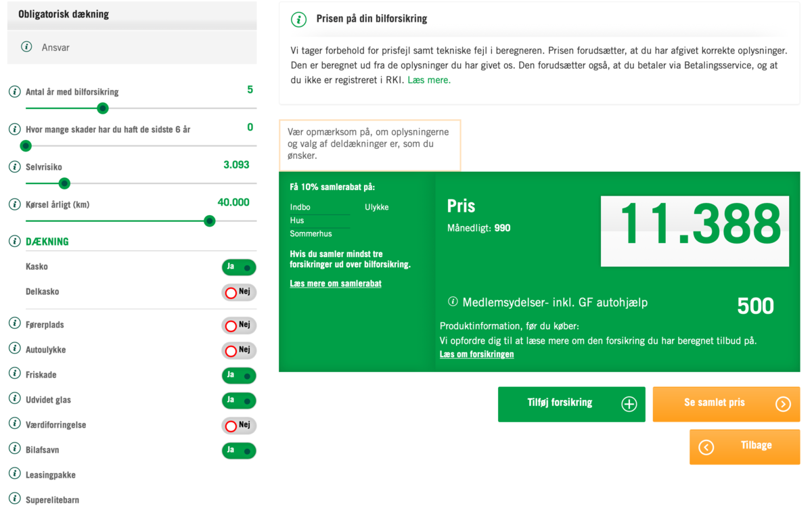Open info for Leasingpakke
This screenshot has height=523, width=812.
14,474
